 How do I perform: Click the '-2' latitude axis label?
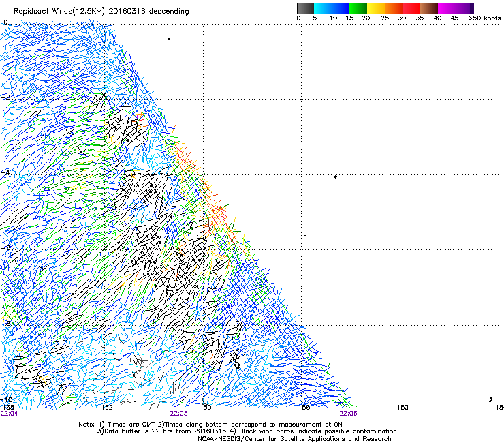pos(6,97)
